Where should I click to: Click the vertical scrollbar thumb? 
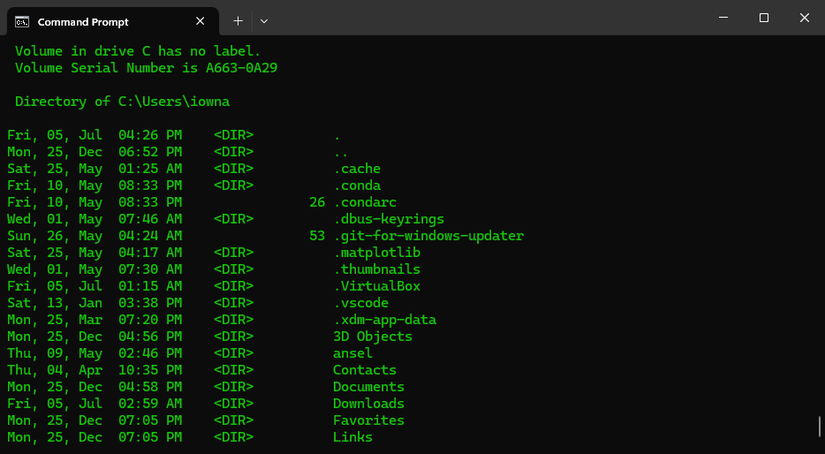click(x=820, y=427)
